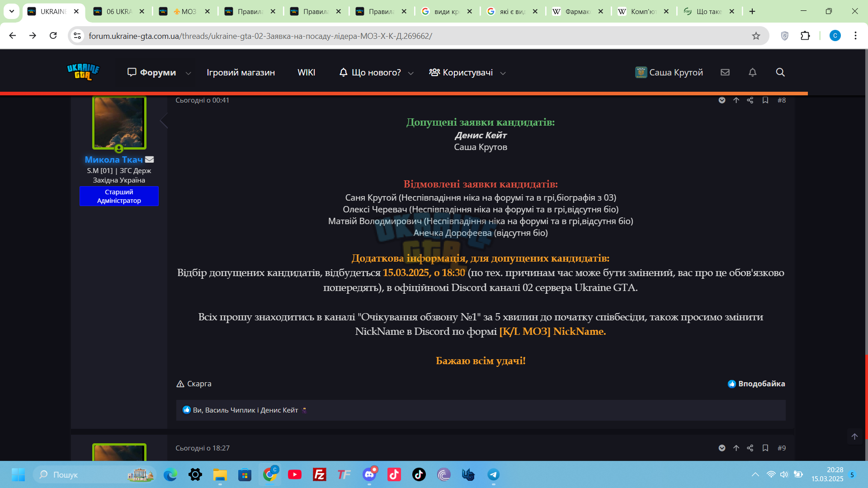Open moderation dropdown circle on post #8

pos(722,100)
